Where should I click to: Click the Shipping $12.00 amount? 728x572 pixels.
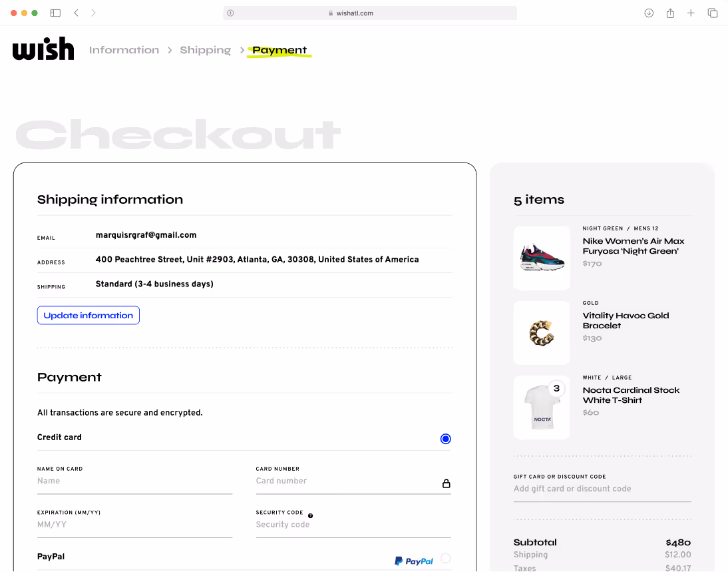point(678,555)
